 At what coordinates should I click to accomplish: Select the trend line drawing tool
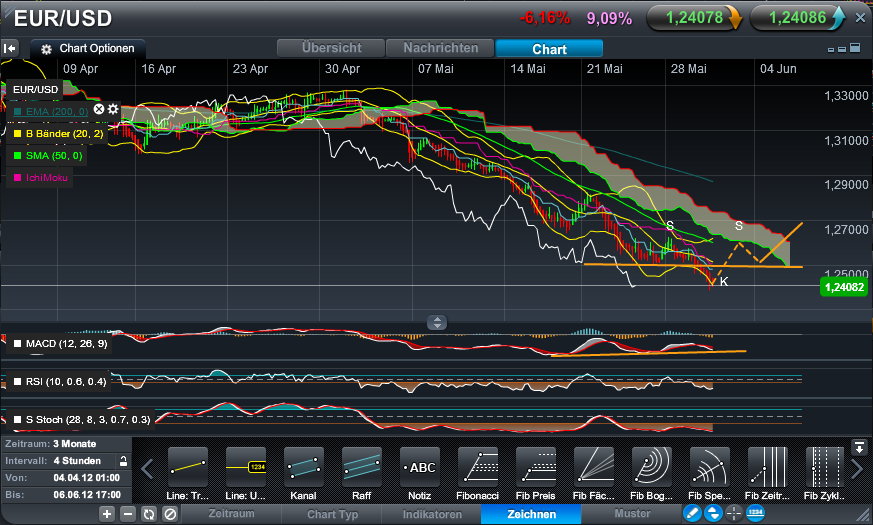tap(188, 468)
